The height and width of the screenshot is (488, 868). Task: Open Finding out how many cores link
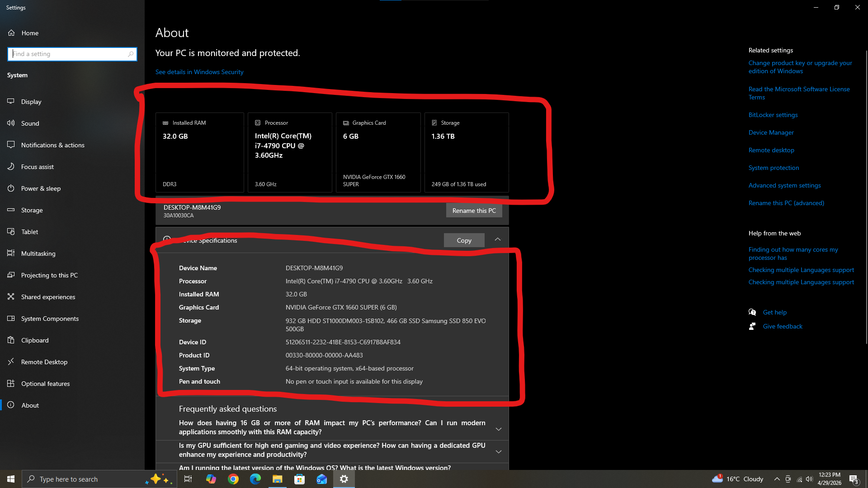[x=793, y=253]
